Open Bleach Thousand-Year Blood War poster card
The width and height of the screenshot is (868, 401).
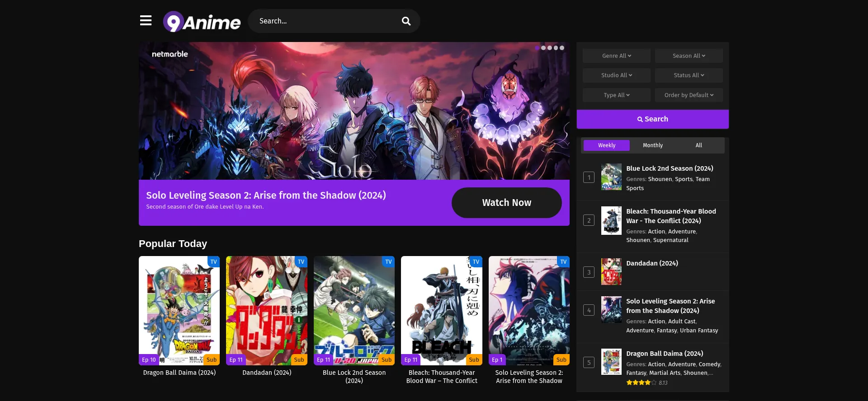point(442,311)
